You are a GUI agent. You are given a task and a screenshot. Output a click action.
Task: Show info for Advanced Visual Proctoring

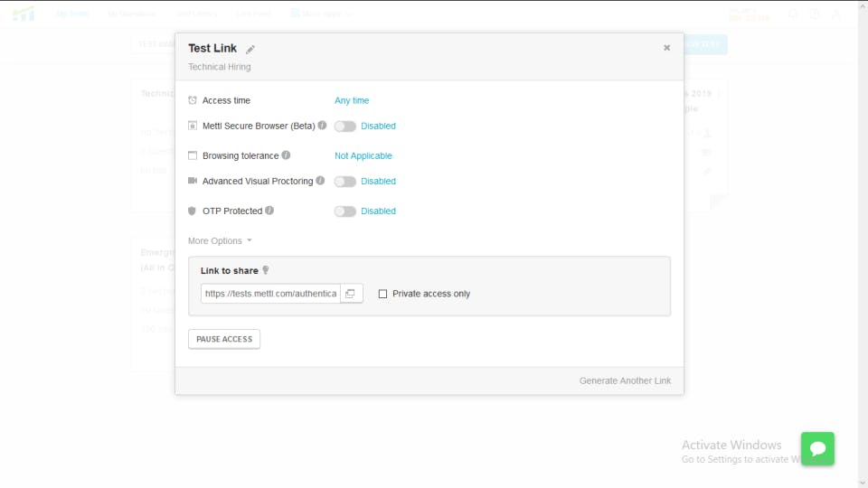tap(320, 181)
